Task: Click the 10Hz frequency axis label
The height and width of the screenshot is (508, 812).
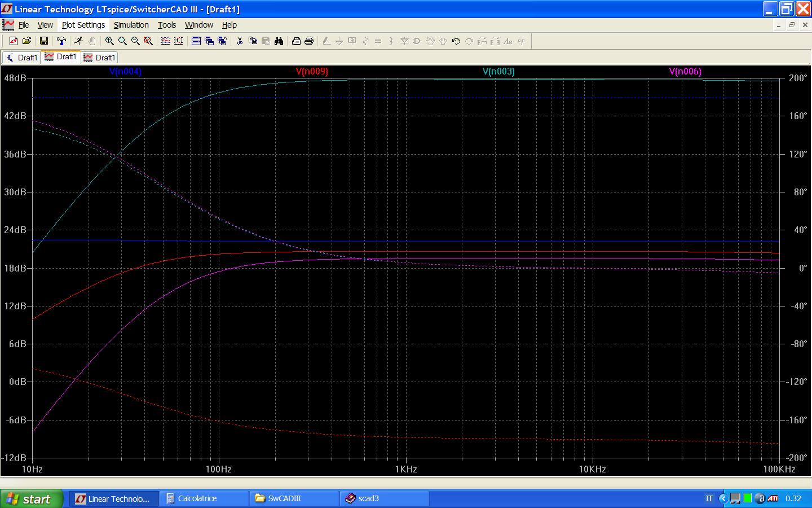Action: 32,469
